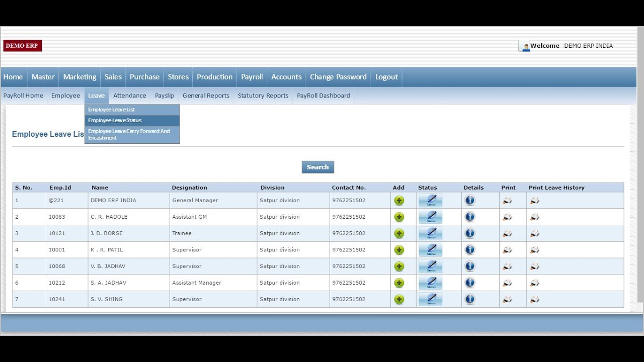Screen dimensions: 644x362
Task: Open the Payroll main menu
Action: pos(252,77)
